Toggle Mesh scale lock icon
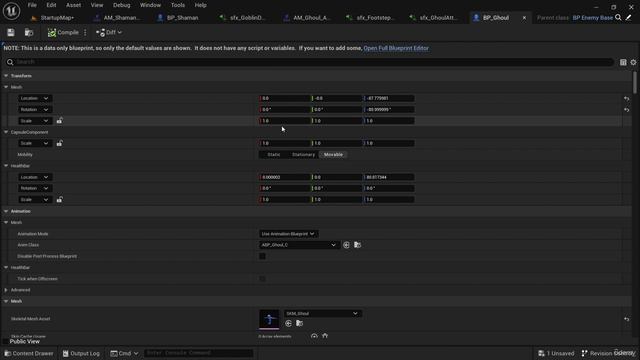The width and height of the screenshot is (640, 360). (60, 120)
